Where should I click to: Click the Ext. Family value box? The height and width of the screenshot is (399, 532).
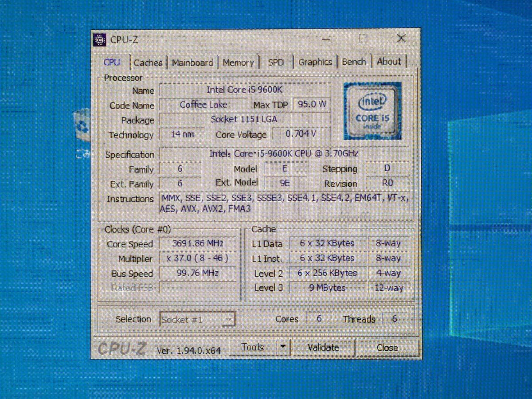180,183
